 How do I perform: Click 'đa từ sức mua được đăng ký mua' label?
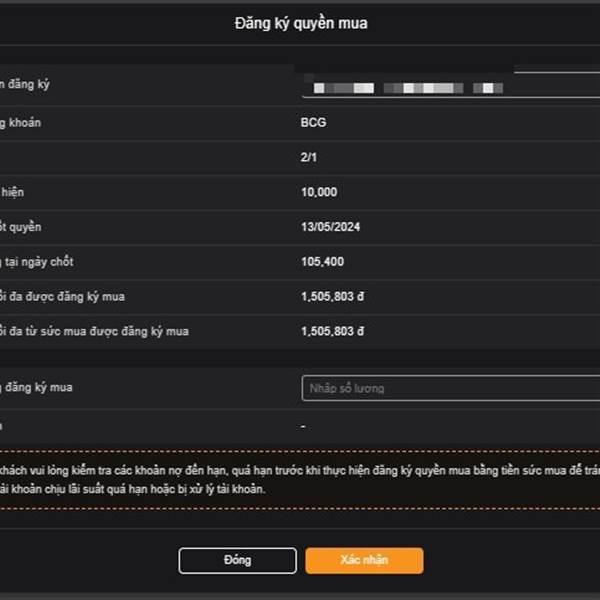click(94, 332)
